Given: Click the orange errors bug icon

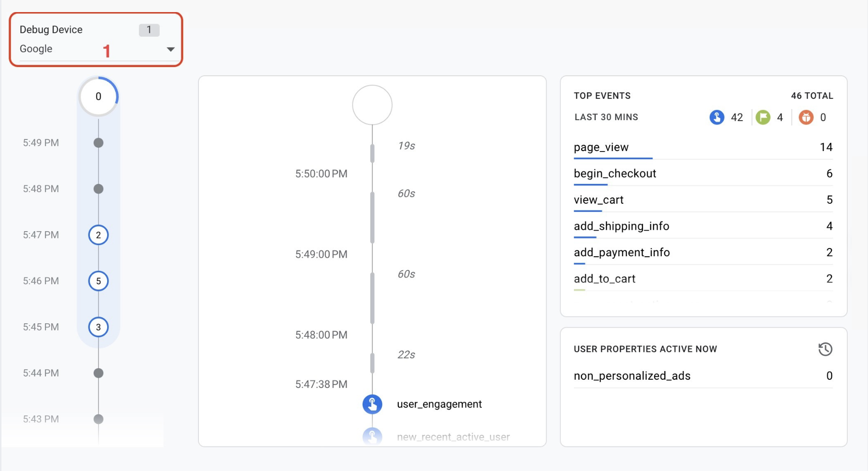Looking at the screenshot, I should click(x=806, y=117).
